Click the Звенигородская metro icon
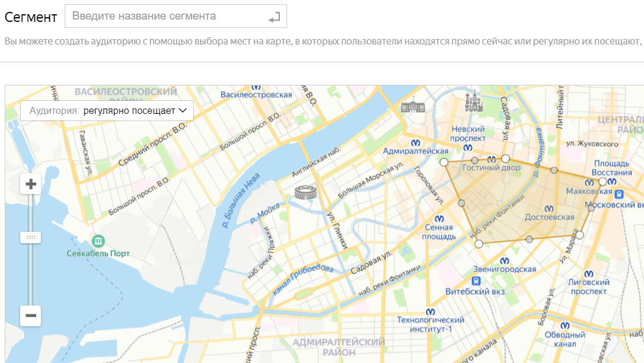Screen dimensions: 644x363 point(505,261)
